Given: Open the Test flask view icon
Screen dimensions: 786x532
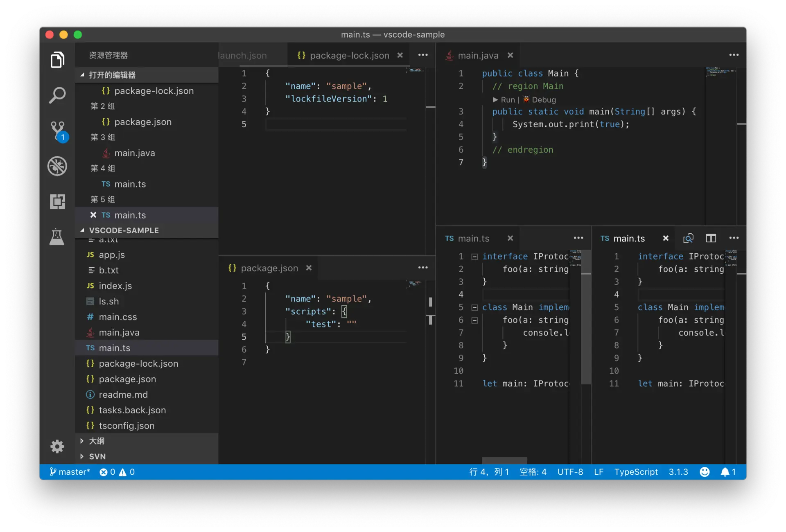Looking at the screenshot, I should pyautogui.click(x=57, y=237).
